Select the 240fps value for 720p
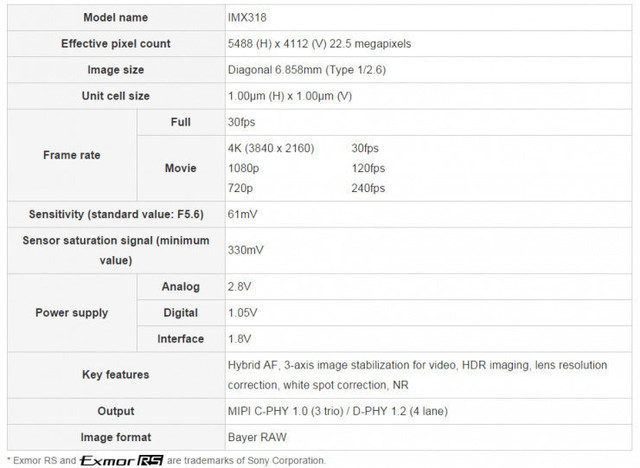Screen dimensions: 640x468 (x=368, y=188)
